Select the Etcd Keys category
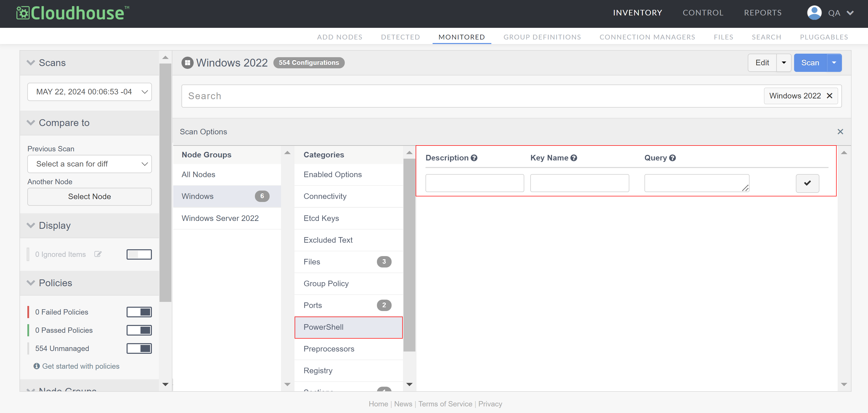 349,218
